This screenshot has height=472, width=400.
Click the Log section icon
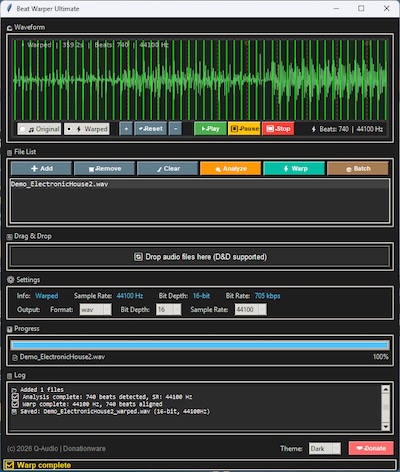[x=9, y=376]
